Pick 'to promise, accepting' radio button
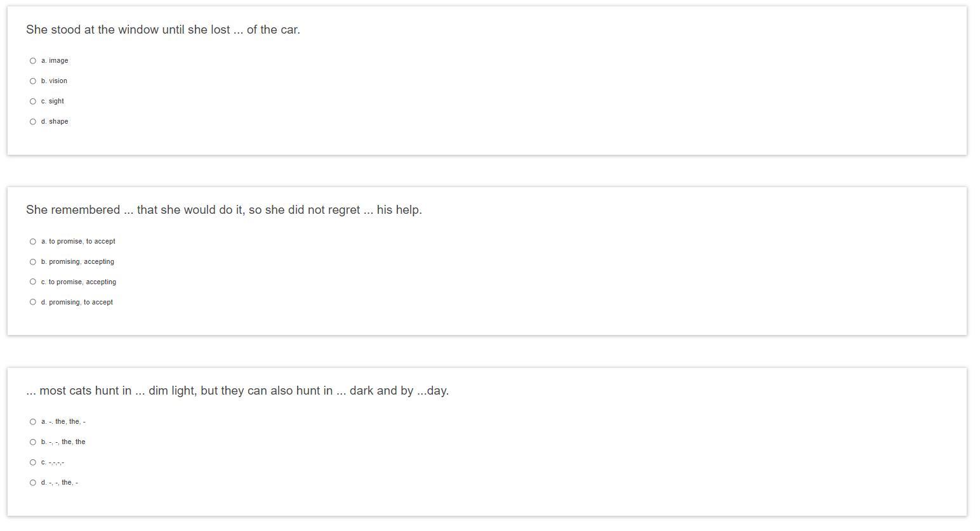 click(x=33, y=282)
